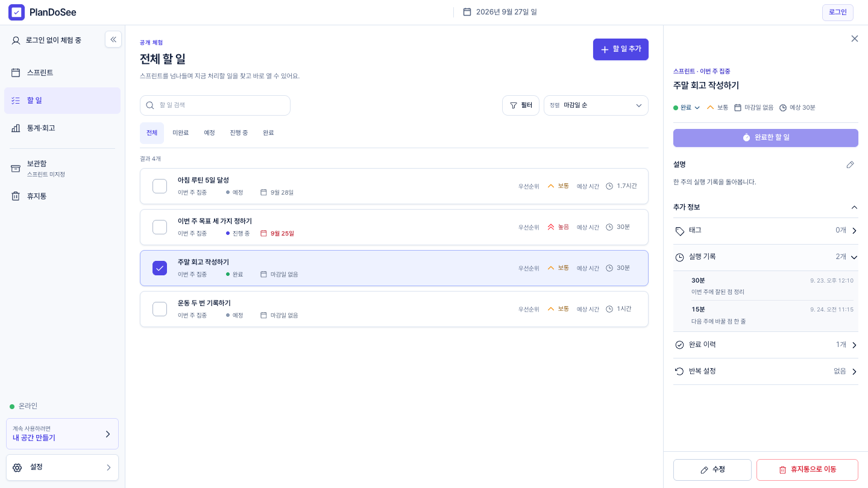Switch to the 완료 tab
The height and width of the screenshot is (488, 868).
coord(268,133)
